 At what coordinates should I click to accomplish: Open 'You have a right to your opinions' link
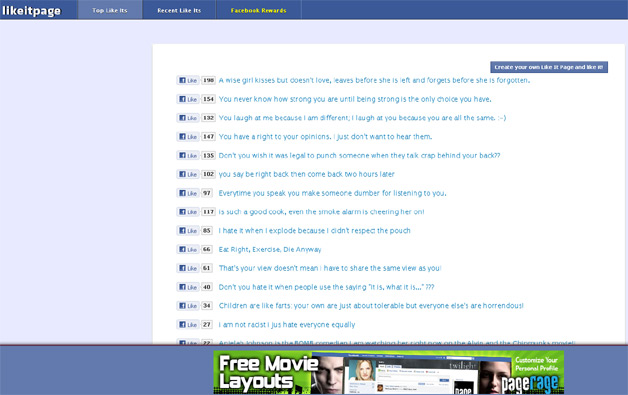click(325, 137)
